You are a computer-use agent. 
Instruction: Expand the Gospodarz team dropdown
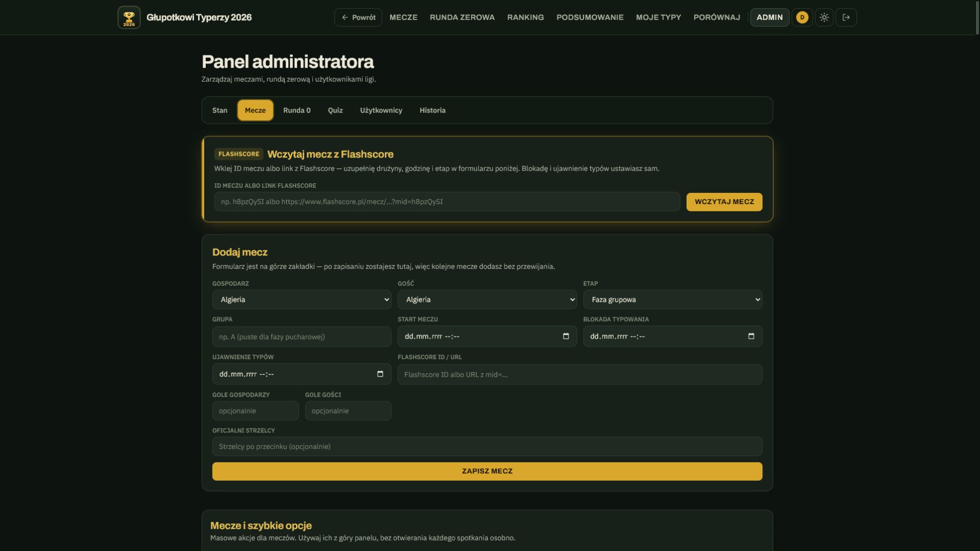click(x=302, y=300)
